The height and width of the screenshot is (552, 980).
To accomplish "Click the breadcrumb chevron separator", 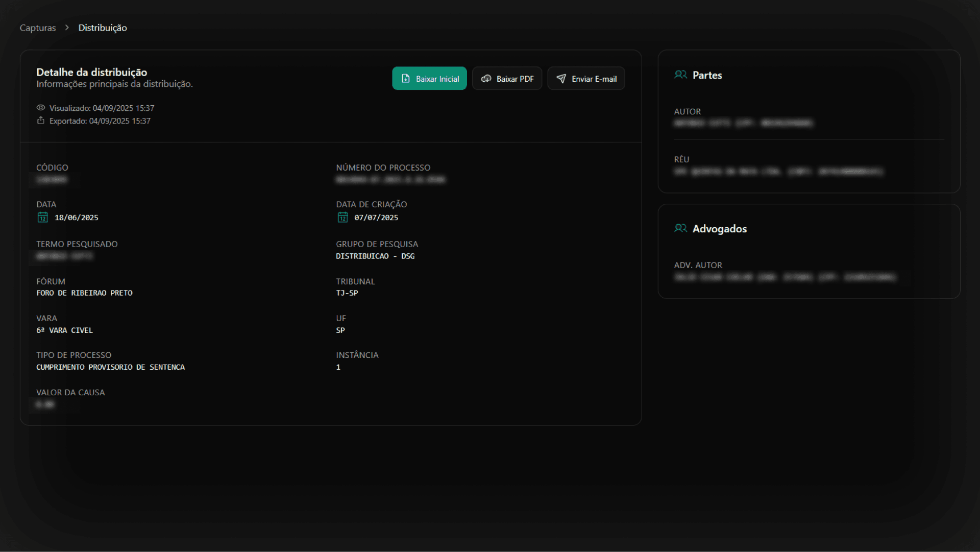I will 67,28.
